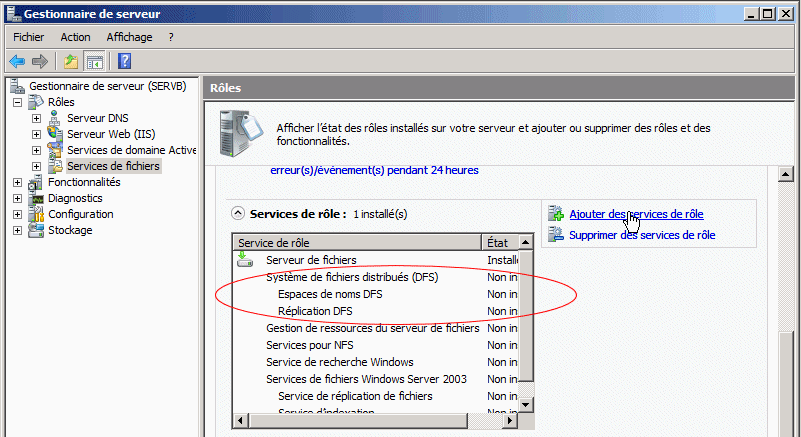Image resolution: width=801 pixels, height=437 pixels.
Task: Click the Rôles node icon
Action: [36, 102]
